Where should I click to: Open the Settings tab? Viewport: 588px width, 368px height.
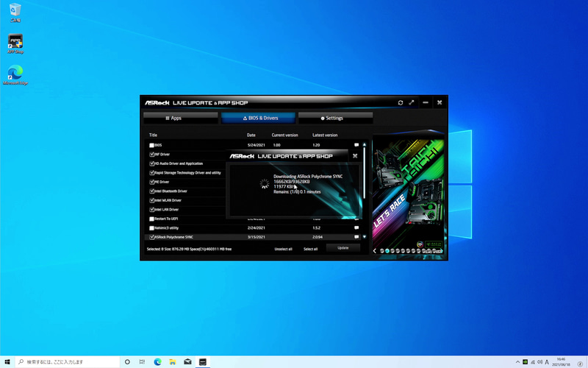(x=336, y=118)
